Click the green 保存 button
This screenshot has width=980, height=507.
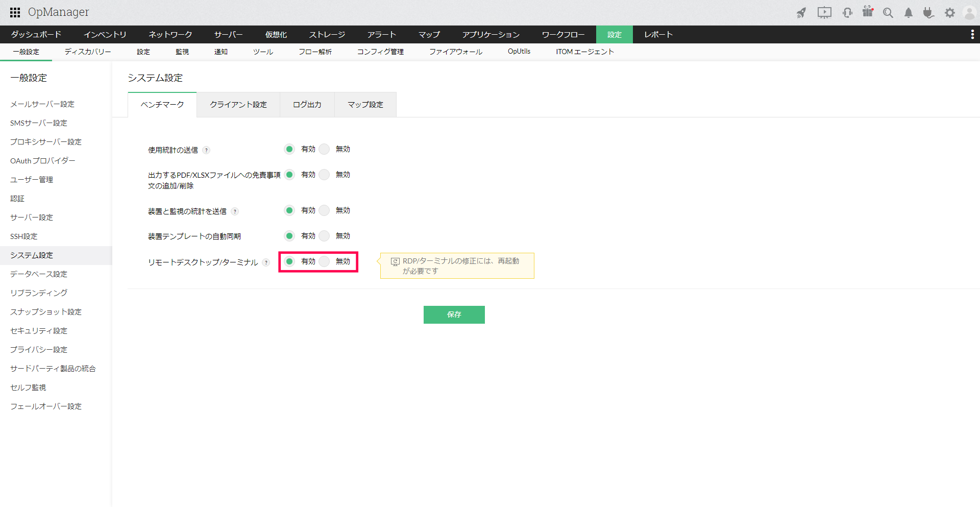click(454, 315)
